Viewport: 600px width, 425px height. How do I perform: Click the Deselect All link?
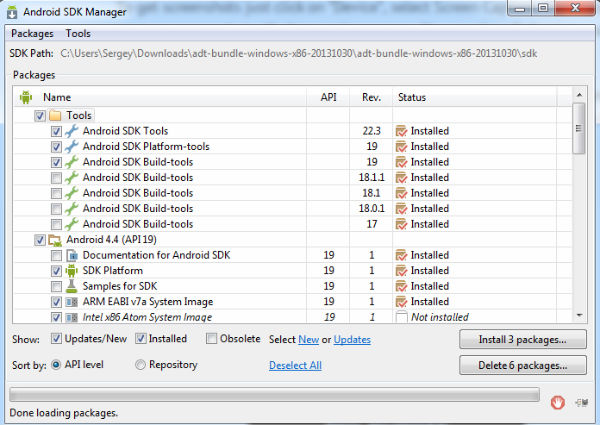295,366
